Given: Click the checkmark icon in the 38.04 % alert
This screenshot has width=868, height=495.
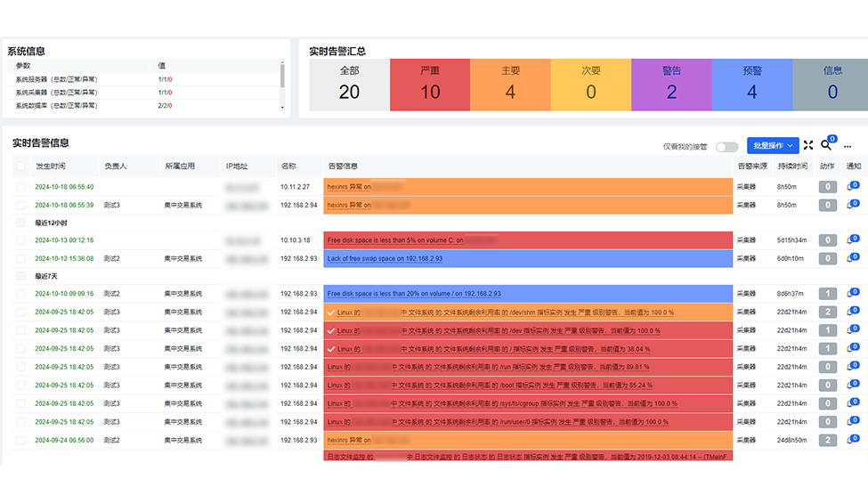Looking at the screenshot, I should (331, 349).
